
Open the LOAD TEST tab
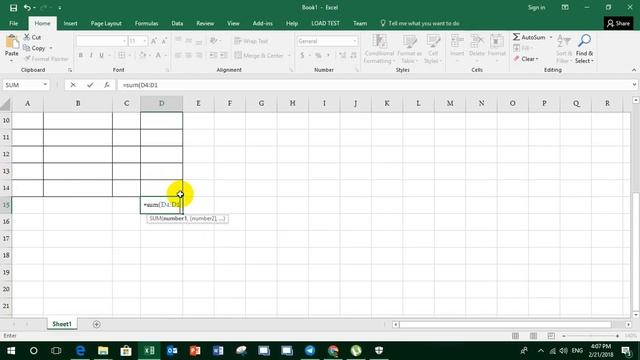(x=325, y=23)
